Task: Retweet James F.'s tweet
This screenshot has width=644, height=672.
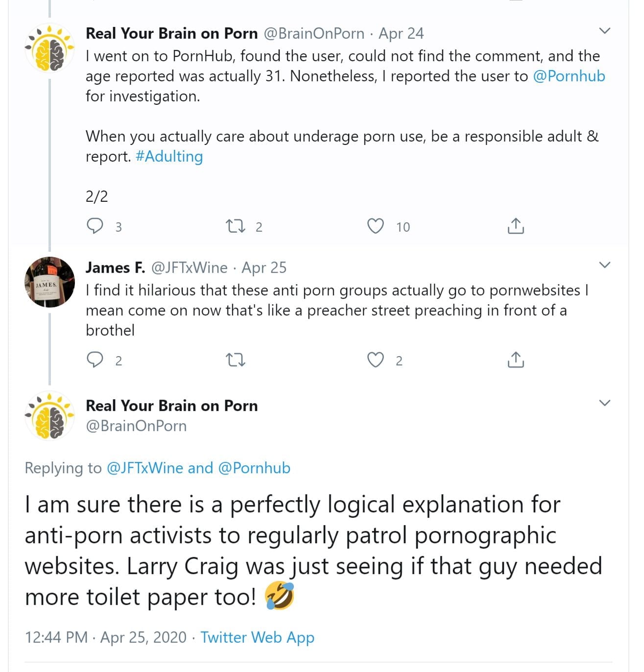Action: [235, 360]
